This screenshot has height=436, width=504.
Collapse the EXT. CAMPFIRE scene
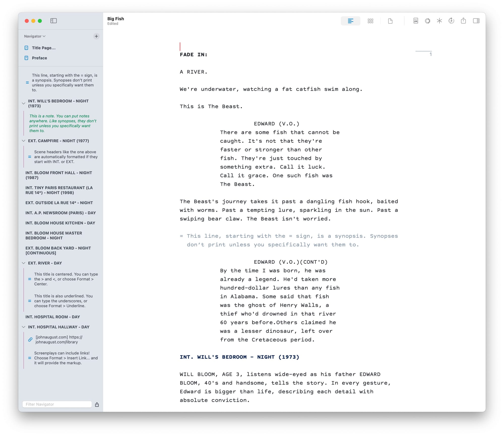[23, 141]
